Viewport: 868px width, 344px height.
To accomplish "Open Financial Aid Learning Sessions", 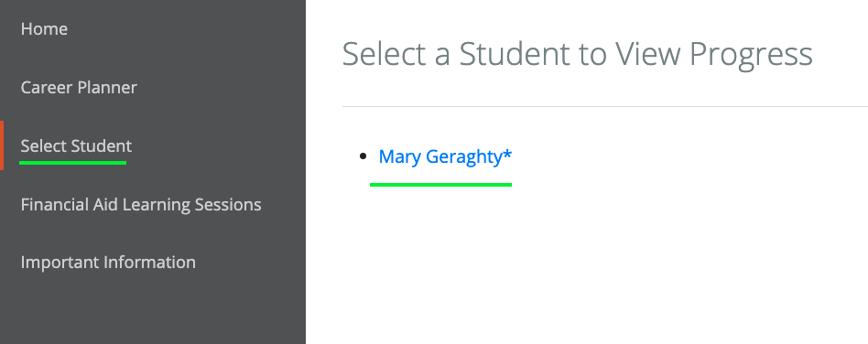I will pos(141,205).
